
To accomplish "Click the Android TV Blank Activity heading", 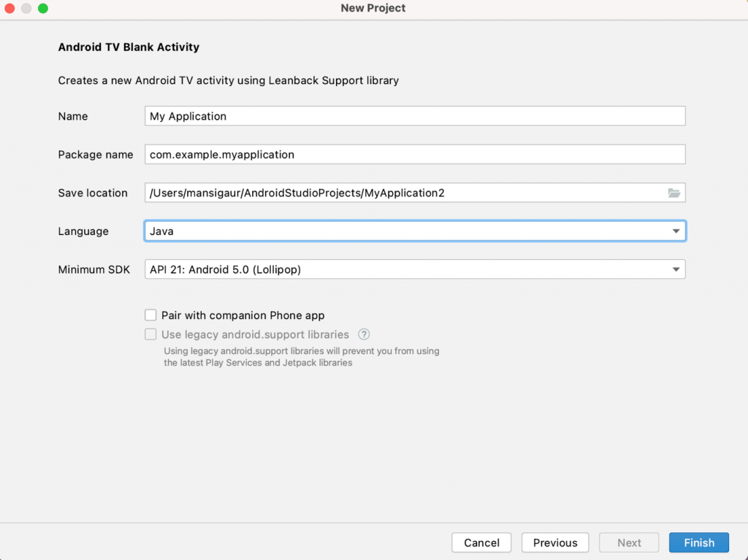I will pos(129,47).
